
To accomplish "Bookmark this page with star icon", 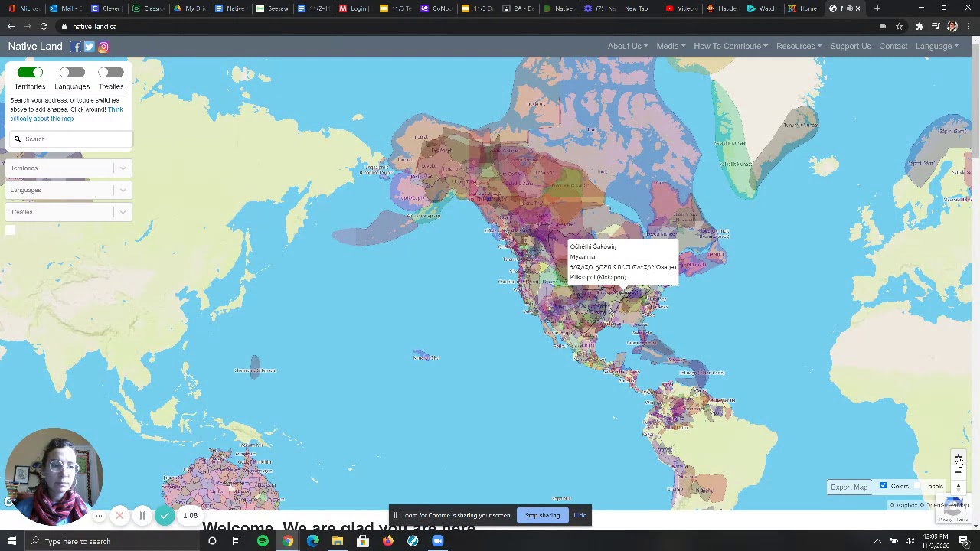I will 899,27.
